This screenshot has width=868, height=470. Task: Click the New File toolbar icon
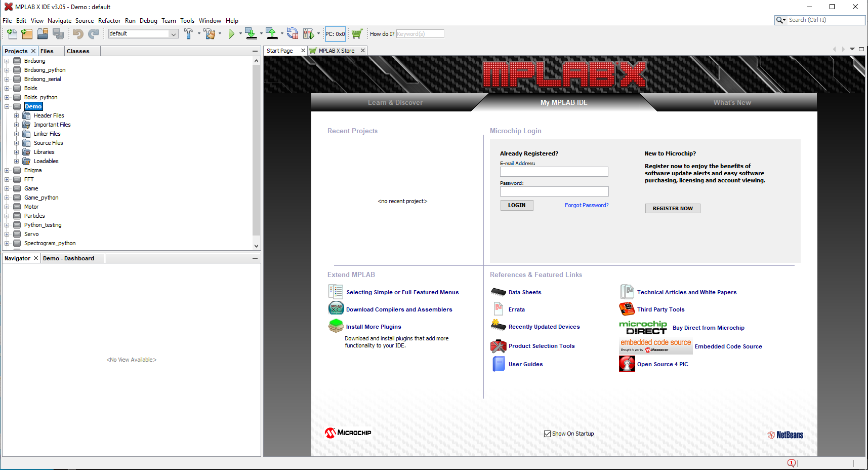point(12,34)
